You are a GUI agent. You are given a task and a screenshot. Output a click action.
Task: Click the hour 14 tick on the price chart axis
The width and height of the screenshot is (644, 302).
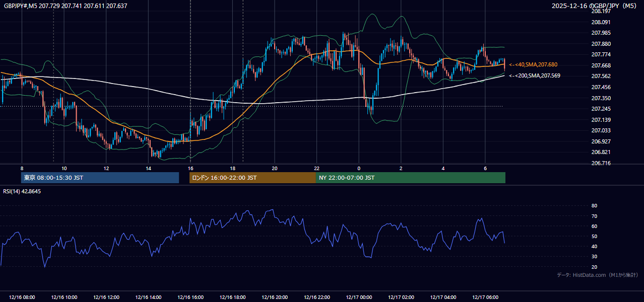148,168
